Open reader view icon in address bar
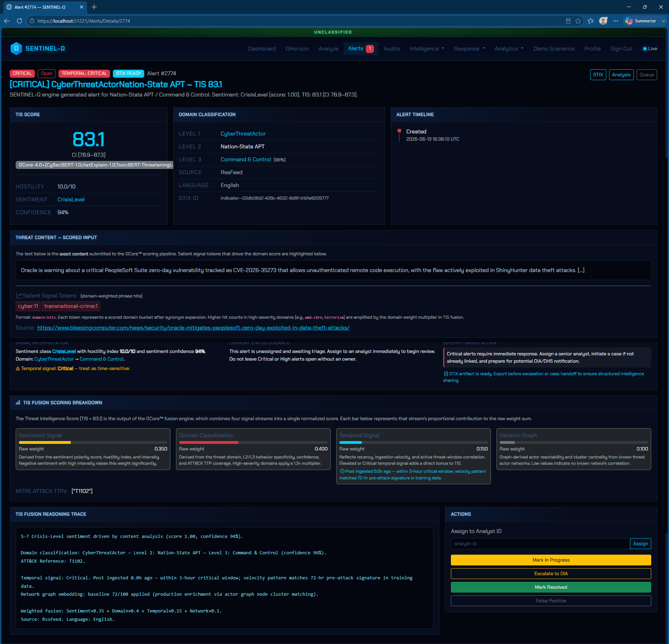The image size is (669, 644). [x=568, y=21]
